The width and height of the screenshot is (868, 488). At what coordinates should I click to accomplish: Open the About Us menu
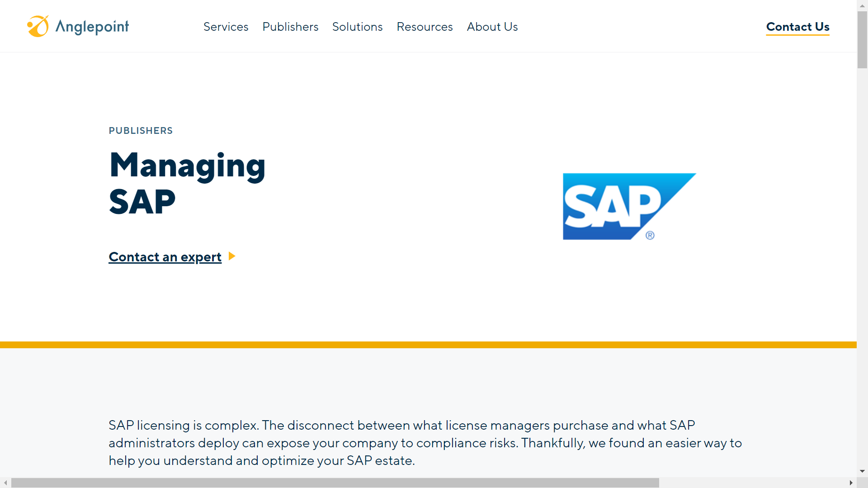click(492, 27)
